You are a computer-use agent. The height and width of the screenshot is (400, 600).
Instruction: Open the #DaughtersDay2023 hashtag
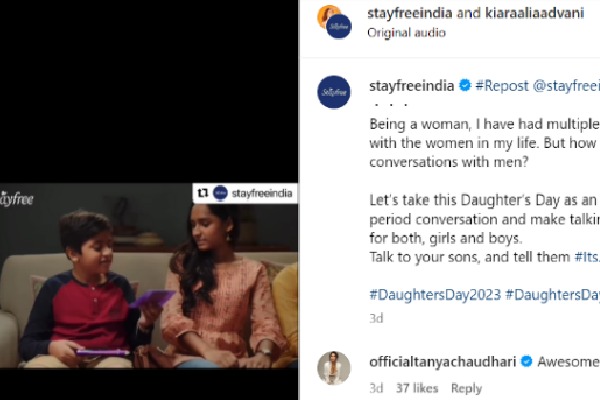coord(434,294)
